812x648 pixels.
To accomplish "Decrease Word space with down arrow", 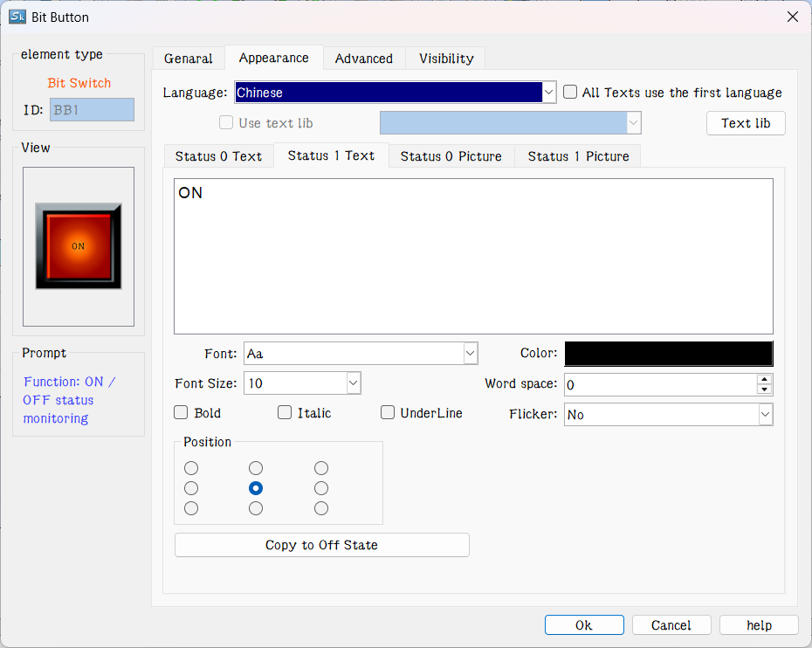I will [x=765, y=389].
